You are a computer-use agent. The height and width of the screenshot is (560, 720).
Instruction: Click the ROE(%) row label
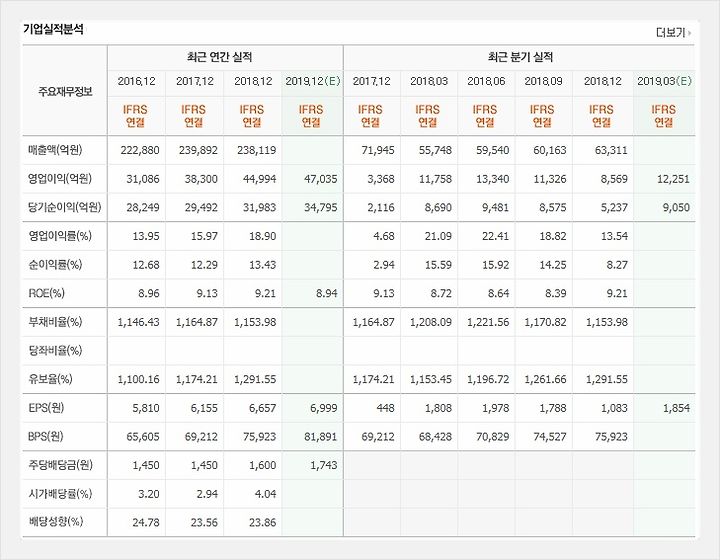[x=46, y=293]
